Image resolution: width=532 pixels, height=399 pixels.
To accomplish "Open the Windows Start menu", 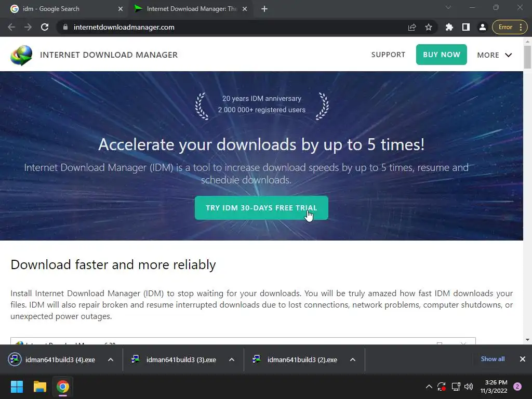I will pyautogui.click(x=17, y=387).
